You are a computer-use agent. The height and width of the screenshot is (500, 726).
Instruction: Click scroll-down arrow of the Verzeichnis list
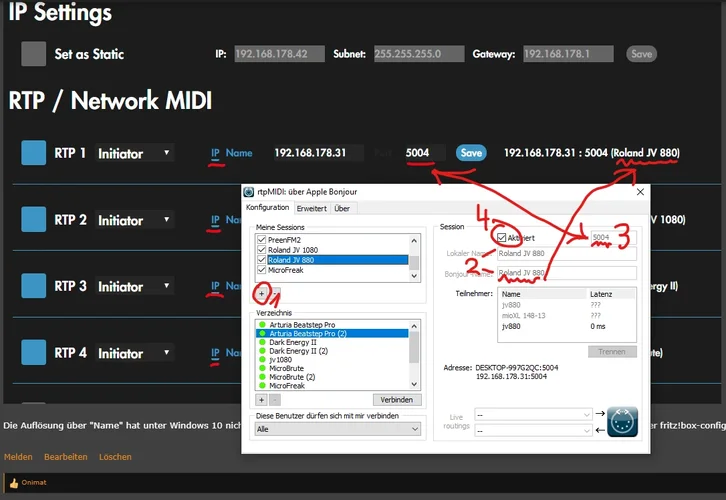pos(414,384)
